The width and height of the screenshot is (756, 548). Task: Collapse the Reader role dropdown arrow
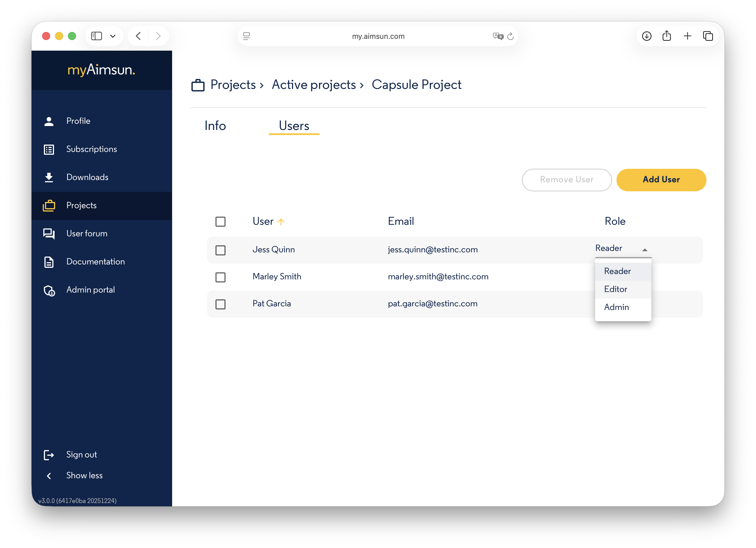pyautogui.click(x=645, y=250)
